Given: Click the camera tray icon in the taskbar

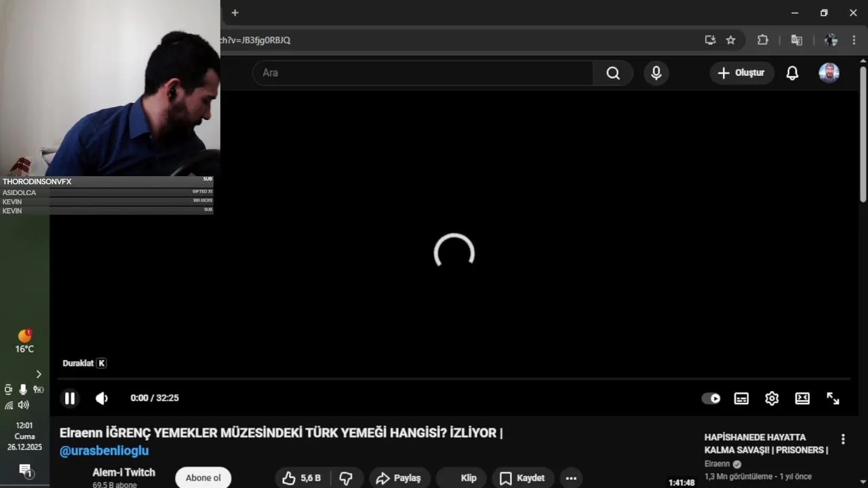Looking at the screenshot, I should [8, 389].
